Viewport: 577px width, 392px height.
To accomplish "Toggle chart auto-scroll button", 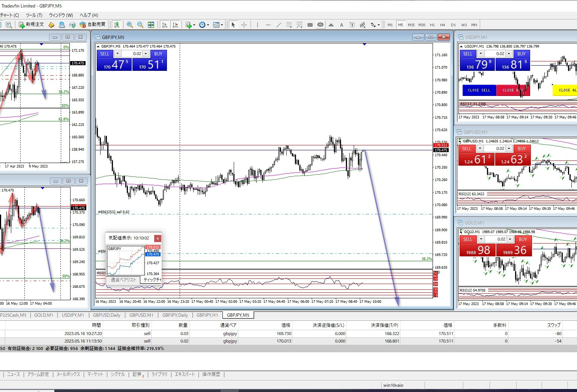I will click(164, 25).
